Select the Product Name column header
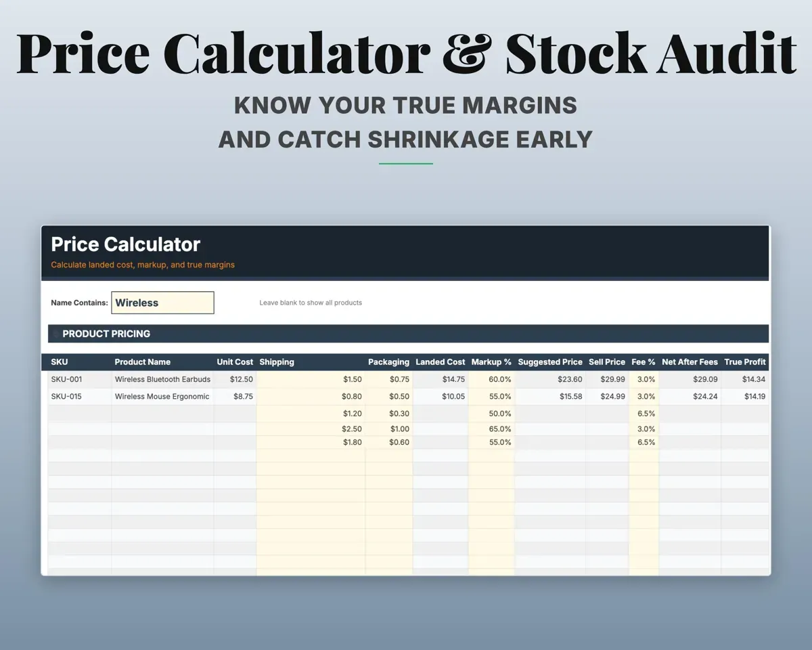The width and height of the screenshot is (812, 650). [143, 362]
